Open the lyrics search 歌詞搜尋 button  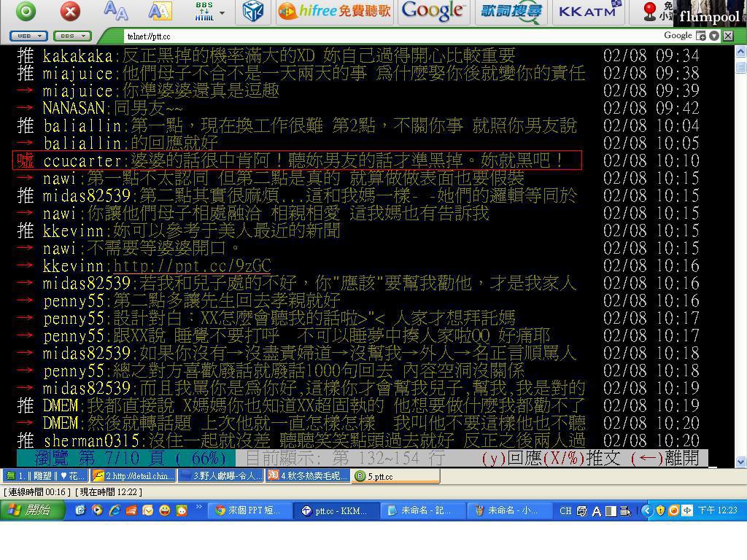pyautogui.click(x=511, y=12)
